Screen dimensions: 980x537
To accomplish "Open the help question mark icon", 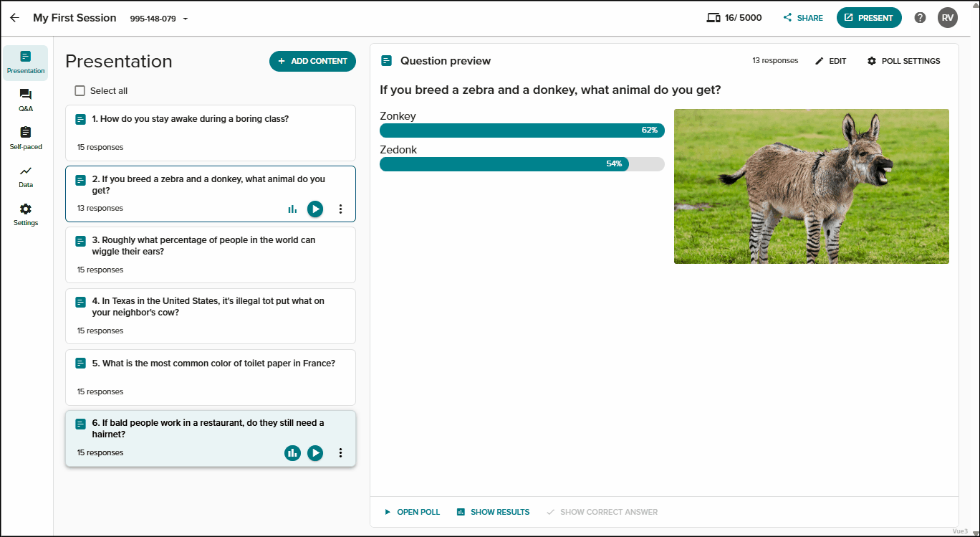I will pos(921,18).
